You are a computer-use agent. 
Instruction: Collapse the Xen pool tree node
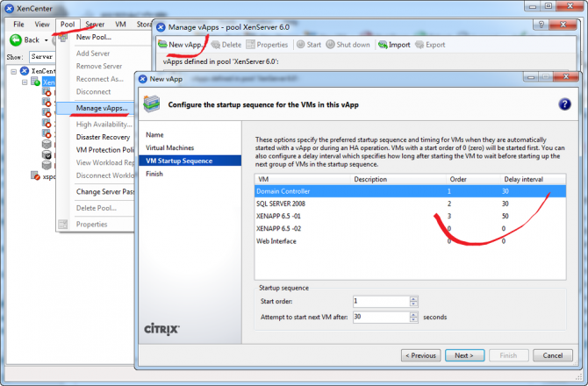point(25,82)
